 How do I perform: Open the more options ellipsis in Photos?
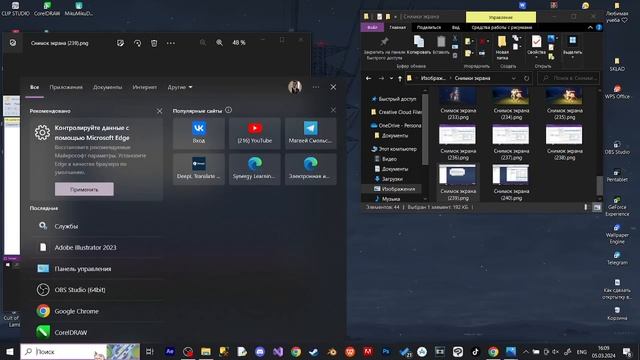tap(171, 43)
